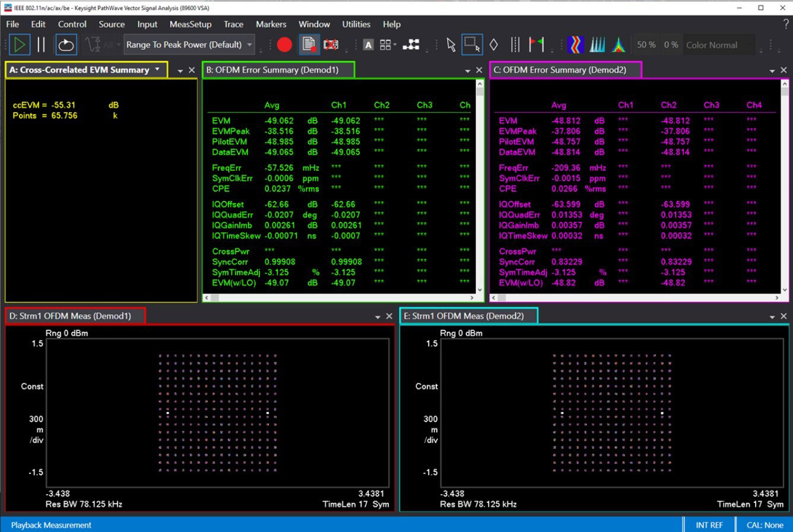Select the pointer arrow tool
The height and width of the screenshot is (532, 793).
point(451,44)
